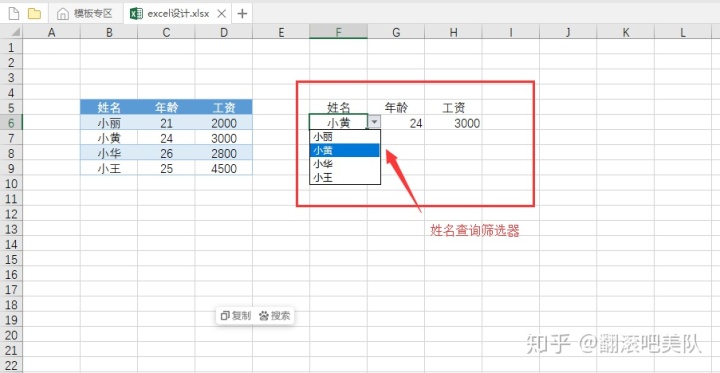Image resolution: width=720 pixels, height=373 pixels.
Task: Select column H header
Action: [453, 32]
